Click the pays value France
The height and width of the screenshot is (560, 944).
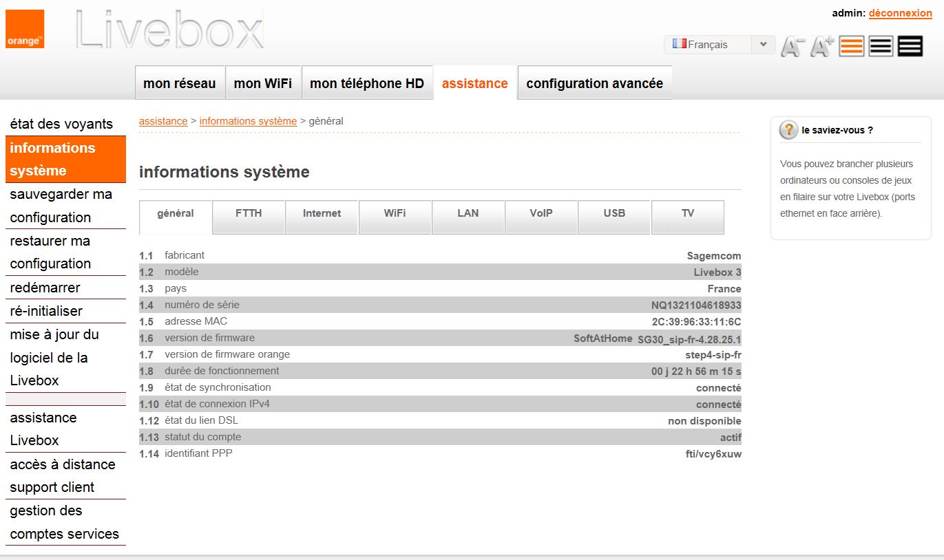pyautogui.click(x=724, y=289)
